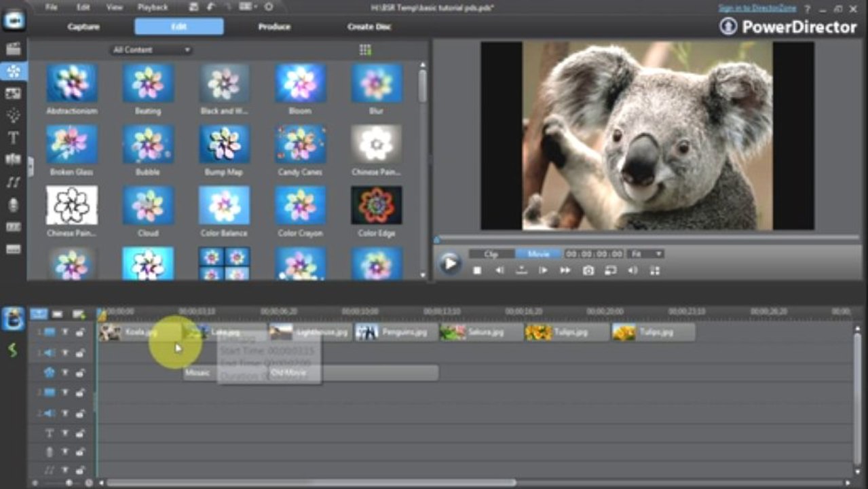Toggle enable checkbox on the effect track
Viewport: 868px width, 489px height.
click(x=65, y=373)
